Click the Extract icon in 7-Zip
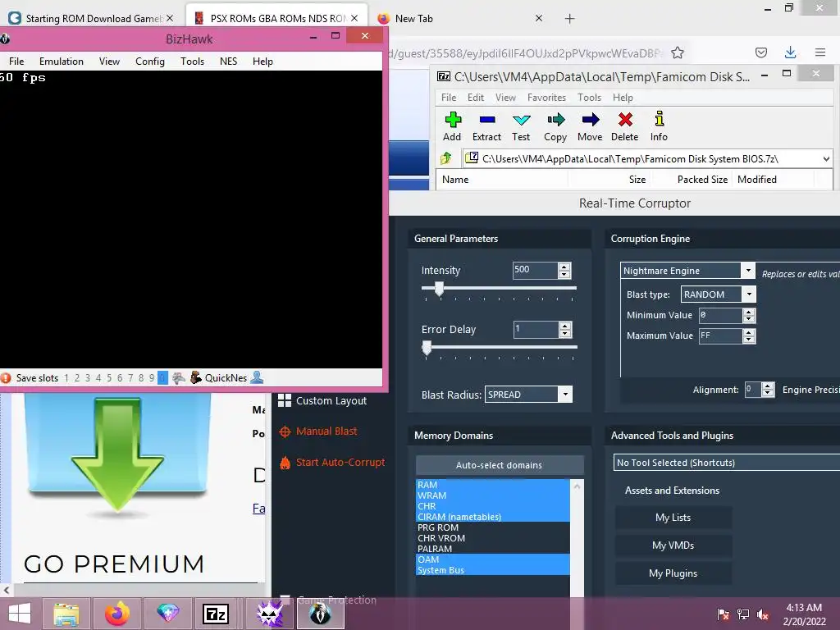The image size is (840, 630). [487, 120]
